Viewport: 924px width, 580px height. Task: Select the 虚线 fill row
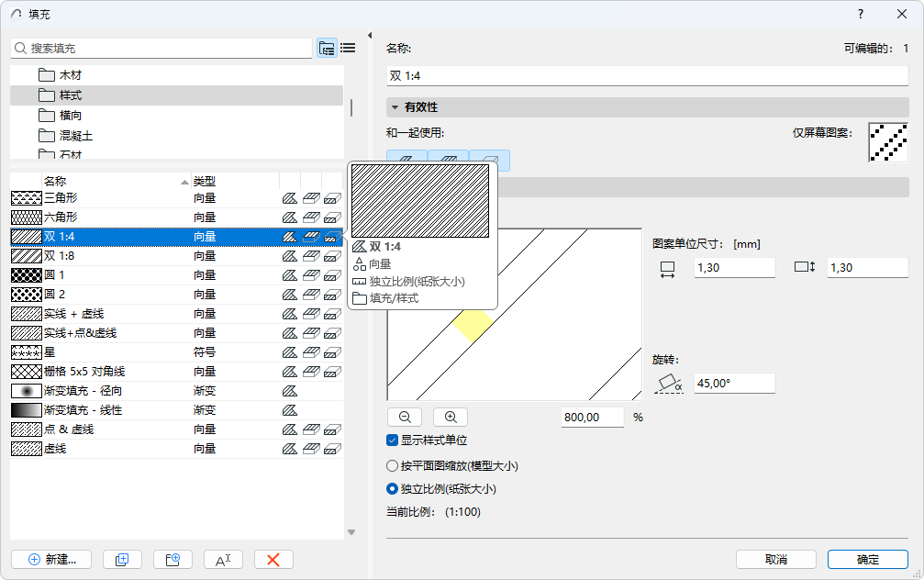point(176,449)
